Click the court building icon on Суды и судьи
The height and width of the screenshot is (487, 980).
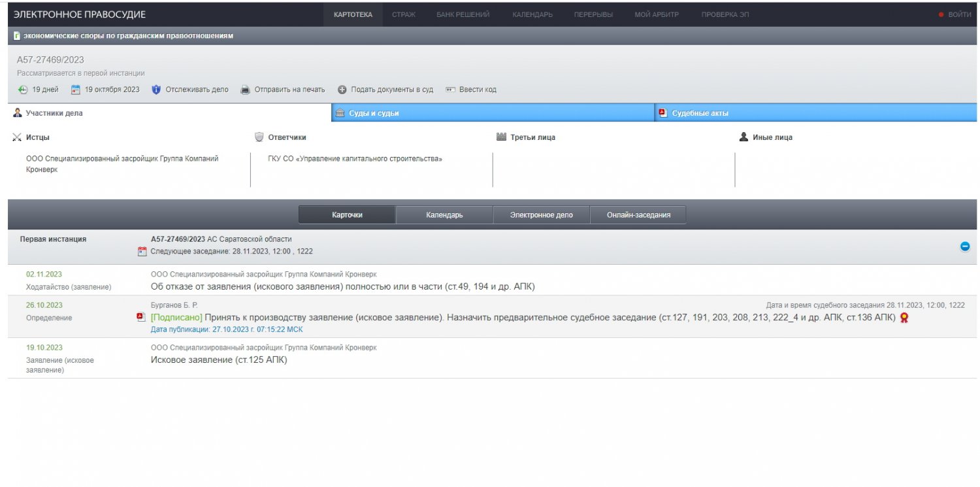(340, 113)
